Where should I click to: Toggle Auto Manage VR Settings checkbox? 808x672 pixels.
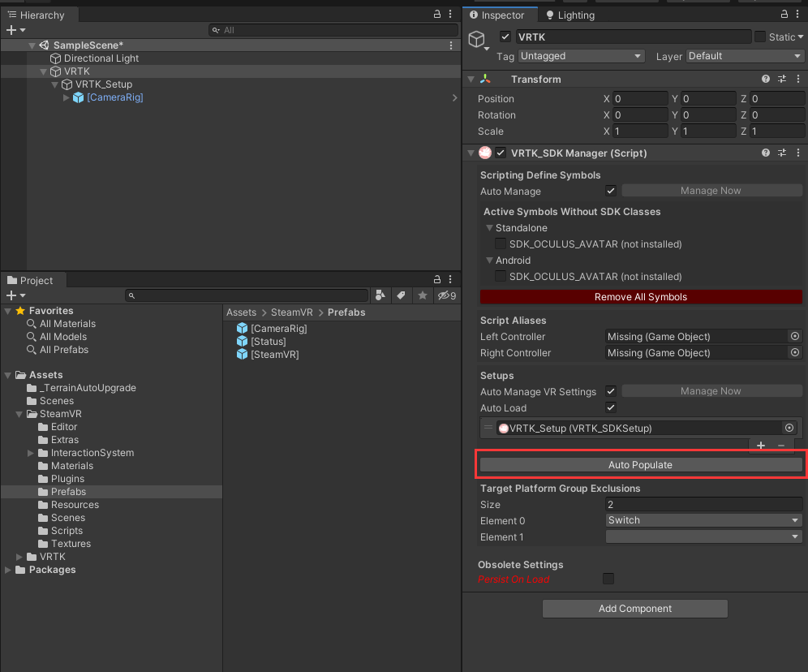point(611,391)
